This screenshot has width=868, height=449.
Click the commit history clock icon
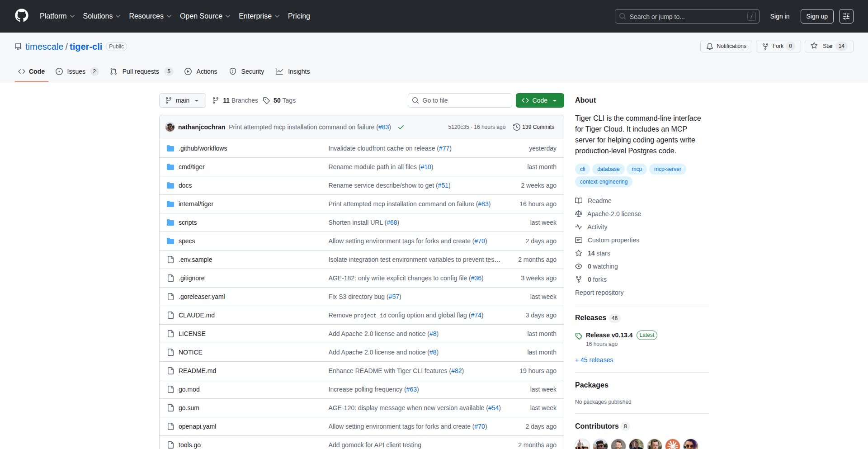517,127
